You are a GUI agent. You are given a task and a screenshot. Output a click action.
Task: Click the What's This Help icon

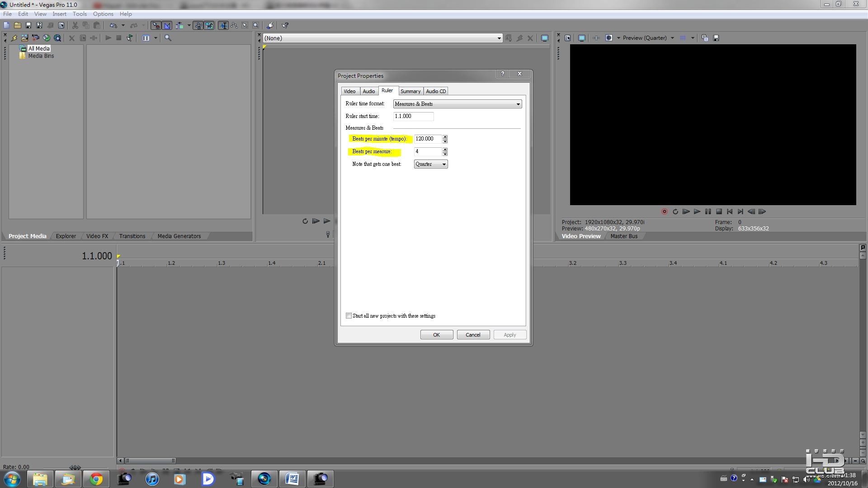(285, 26)
